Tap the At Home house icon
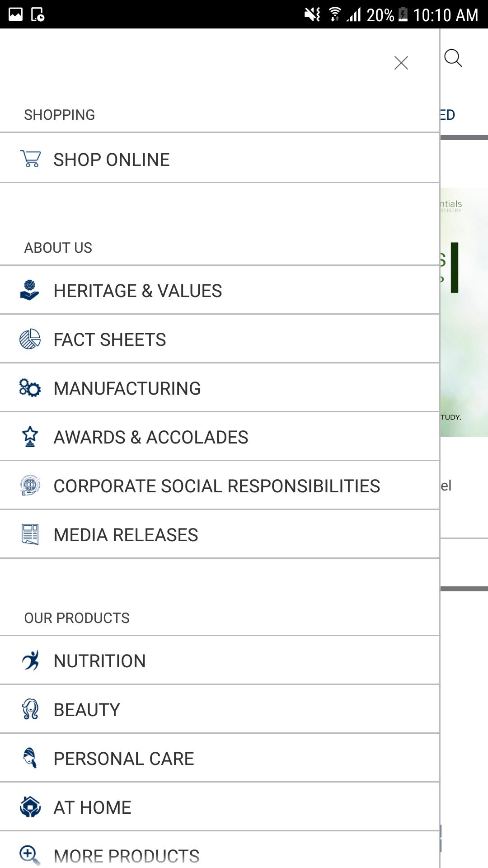 (30, 807)
